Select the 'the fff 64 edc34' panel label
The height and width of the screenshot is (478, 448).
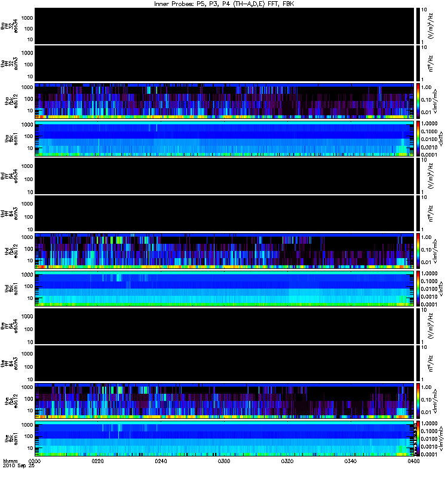click(x=10, y=326)
